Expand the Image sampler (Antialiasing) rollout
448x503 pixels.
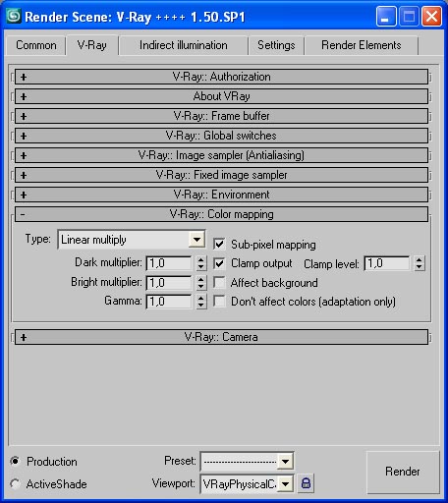coord(221,155)
